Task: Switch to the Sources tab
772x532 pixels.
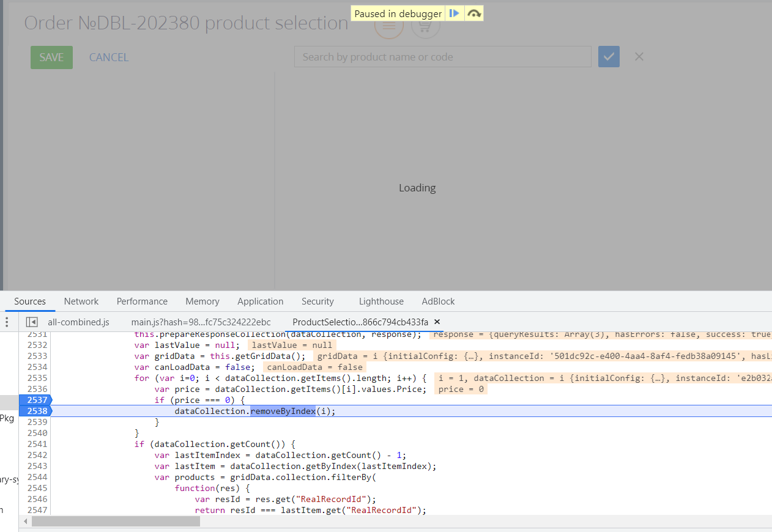Action: click(30, 301)
